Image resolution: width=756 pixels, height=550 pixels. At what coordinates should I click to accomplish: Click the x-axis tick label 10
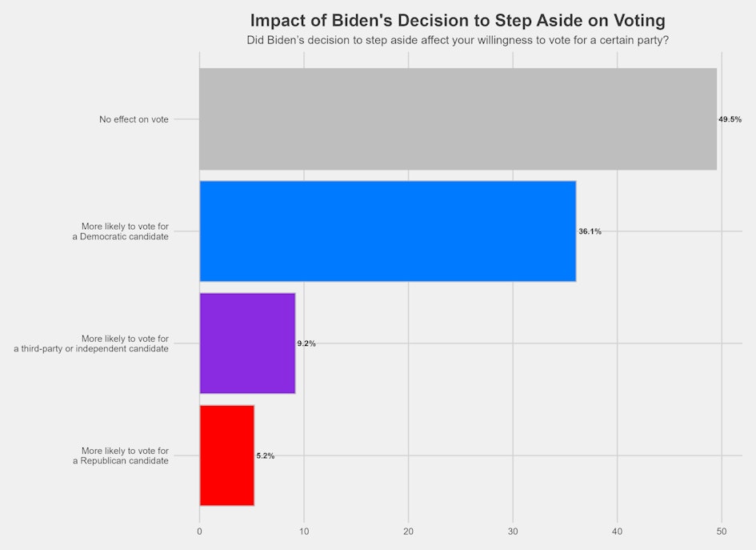[304, 531]
